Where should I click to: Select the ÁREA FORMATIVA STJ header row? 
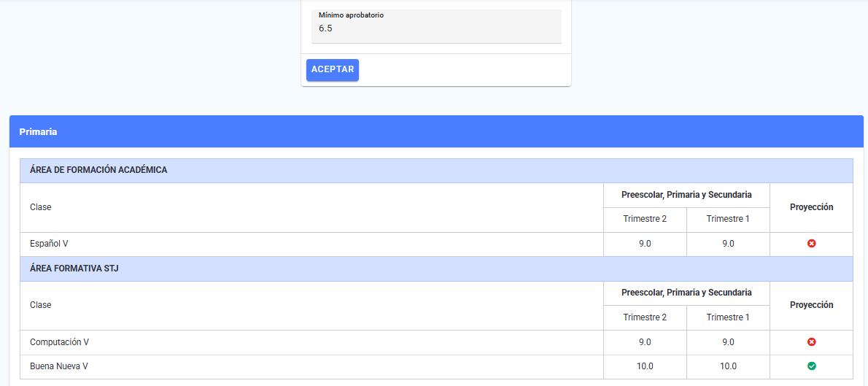coord(436,269)
